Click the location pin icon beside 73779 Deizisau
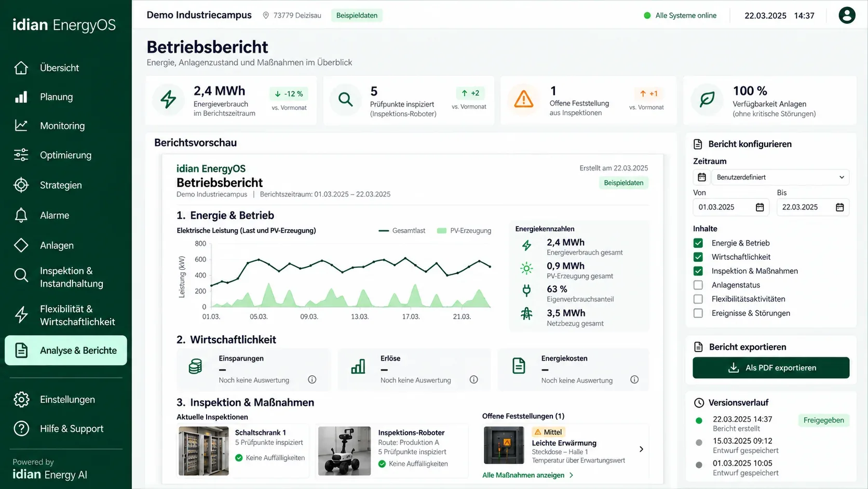The image size is (868, 489). [x=266, y=16]
